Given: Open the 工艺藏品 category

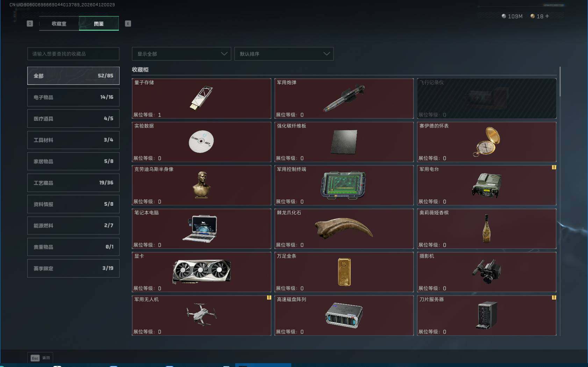Looking at the screenshot, I should point(73,183).
